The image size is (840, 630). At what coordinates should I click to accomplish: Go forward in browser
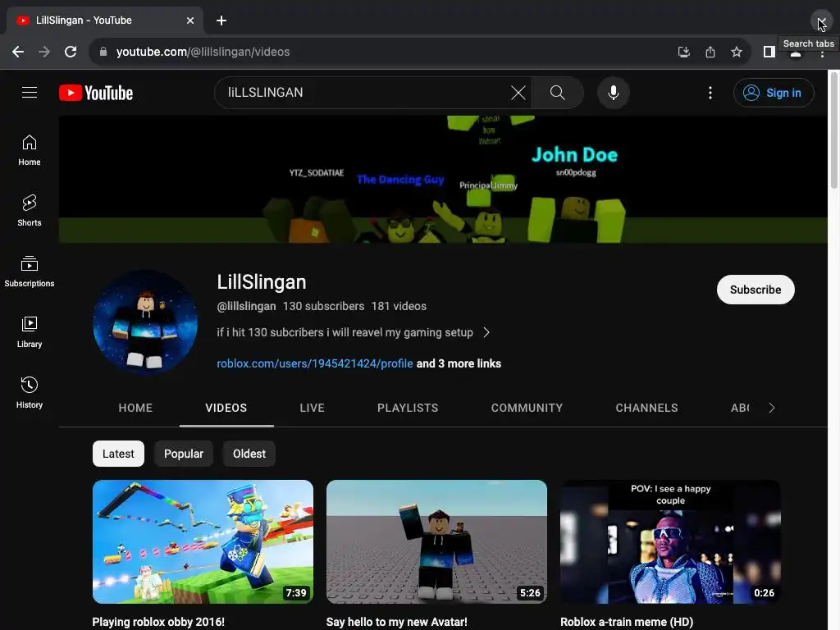[x=44, y=52]
